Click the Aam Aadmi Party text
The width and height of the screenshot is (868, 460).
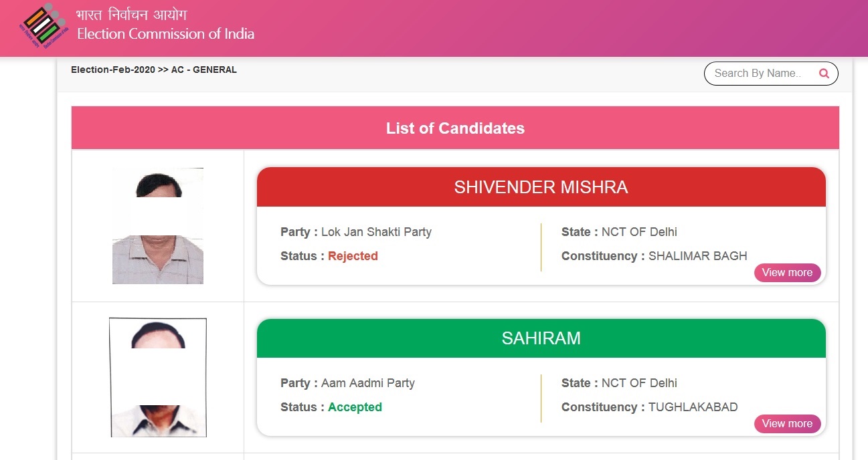point(368,383)
